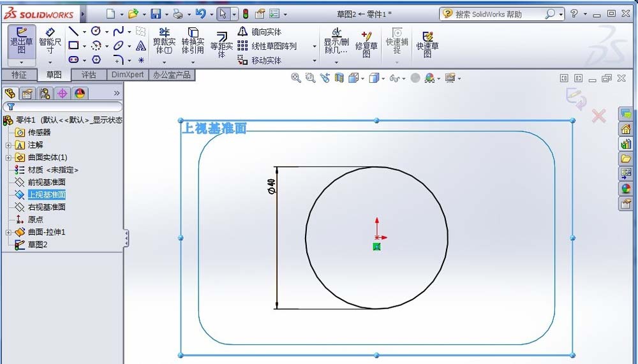Expand the 曲面实体(1) tree node
638x364 pixels.
tap(8, 158)
